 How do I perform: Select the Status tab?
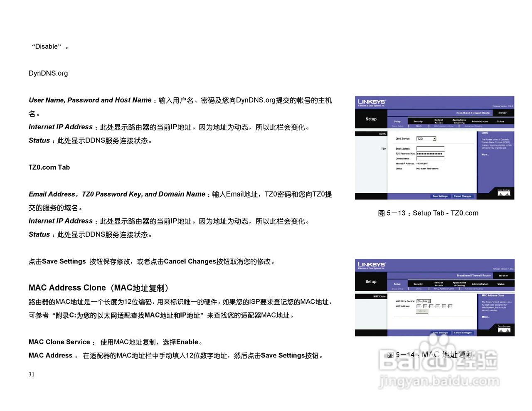point(501,121)
